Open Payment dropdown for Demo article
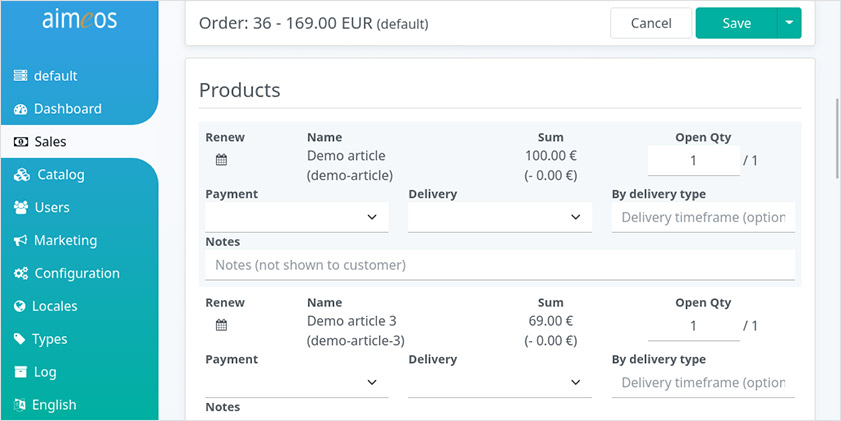Image resolution: width=841 pixels, height=421 pixels. 297,217
